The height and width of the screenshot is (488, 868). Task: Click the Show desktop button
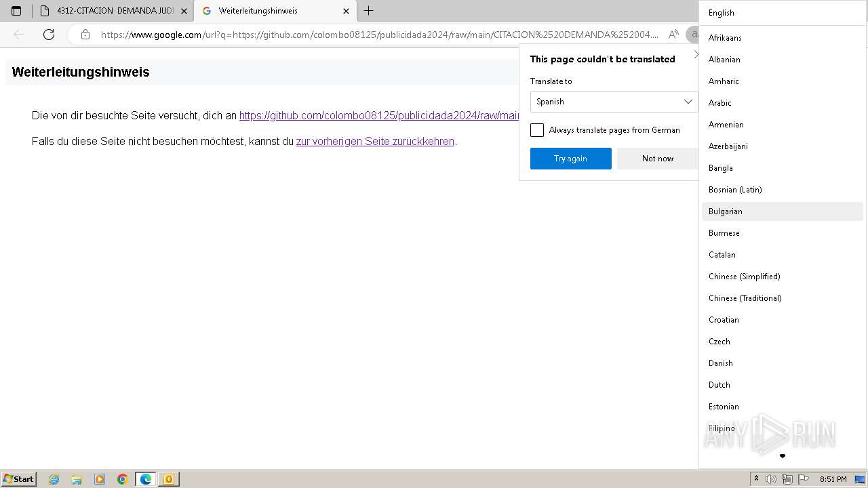[860, 479]
